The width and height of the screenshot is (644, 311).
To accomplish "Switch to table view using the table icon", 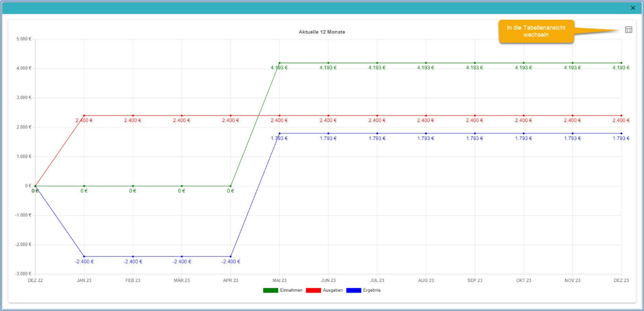I will tap(628, 30).
